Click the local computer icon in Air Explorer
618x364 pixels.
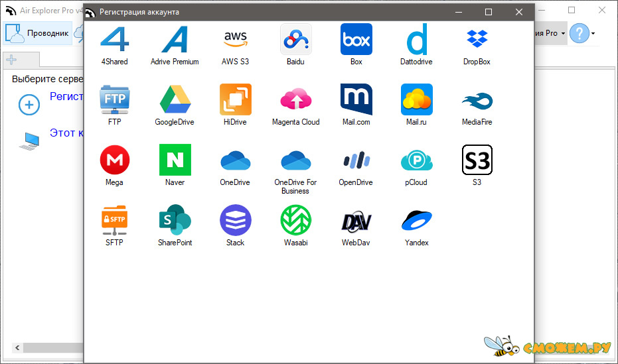coord(29,141)
